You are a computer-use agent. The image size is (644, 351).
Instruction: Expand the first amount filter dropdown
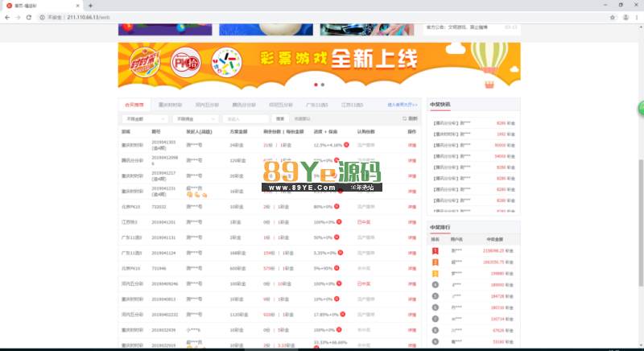click(141, 118)
